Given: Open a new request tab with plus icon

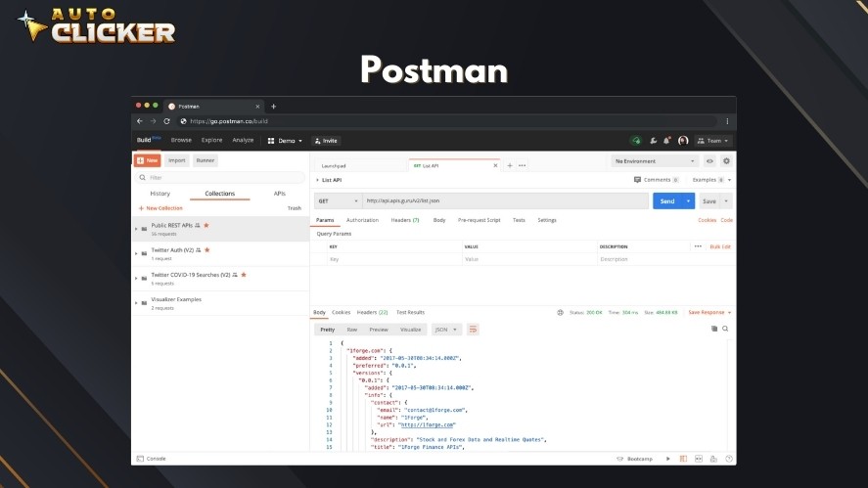Looking at the screenshot, I should (510, 165).
